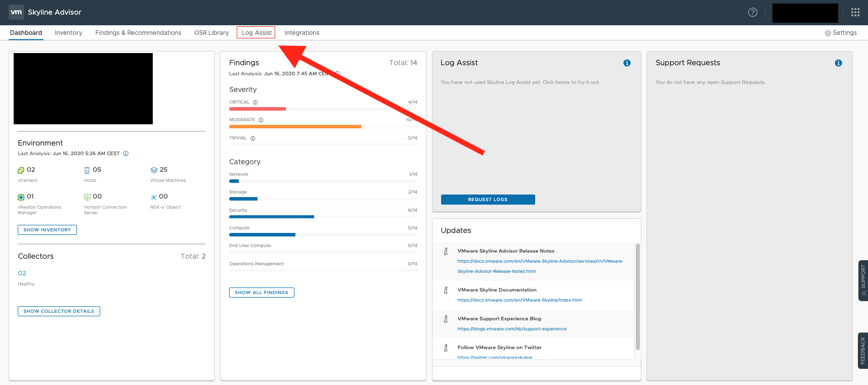Switch to the Dashboard tab
Screen dimensions: 868x385
(x=26, y=33)
